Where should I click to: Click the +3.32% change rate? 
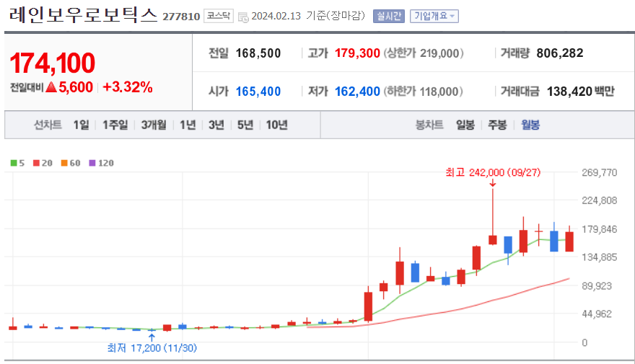tap(128, 87)
